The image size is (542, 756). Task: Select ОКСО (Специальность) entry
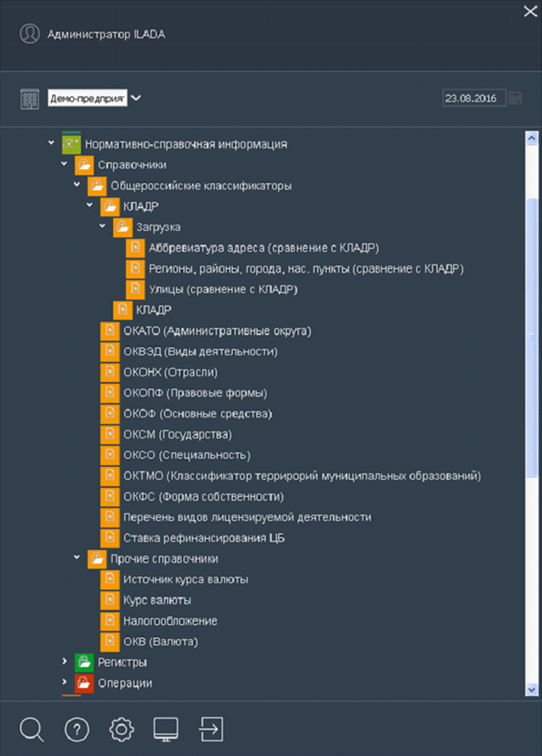tap(187, 455)
